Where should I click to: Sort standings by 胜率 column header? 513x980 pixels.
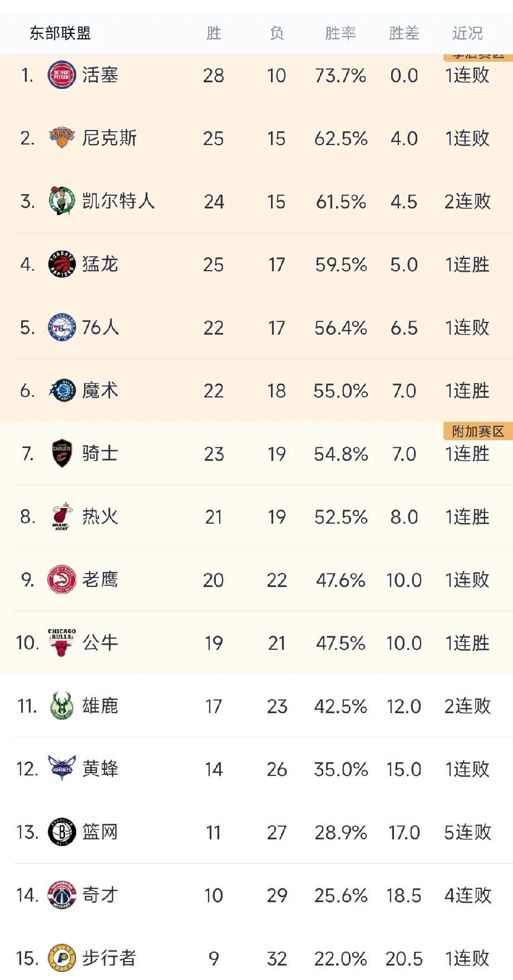(x=341, y=33)
